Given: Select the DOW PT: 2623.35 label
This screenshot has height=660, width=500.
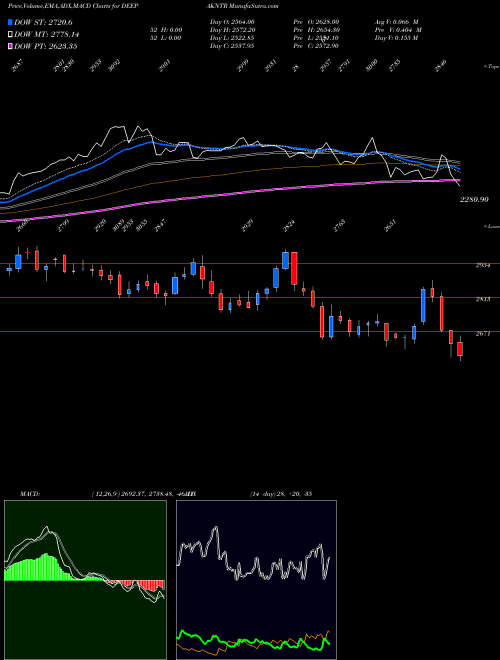Looking at the screenshot, I should click(x=45, y=46).
